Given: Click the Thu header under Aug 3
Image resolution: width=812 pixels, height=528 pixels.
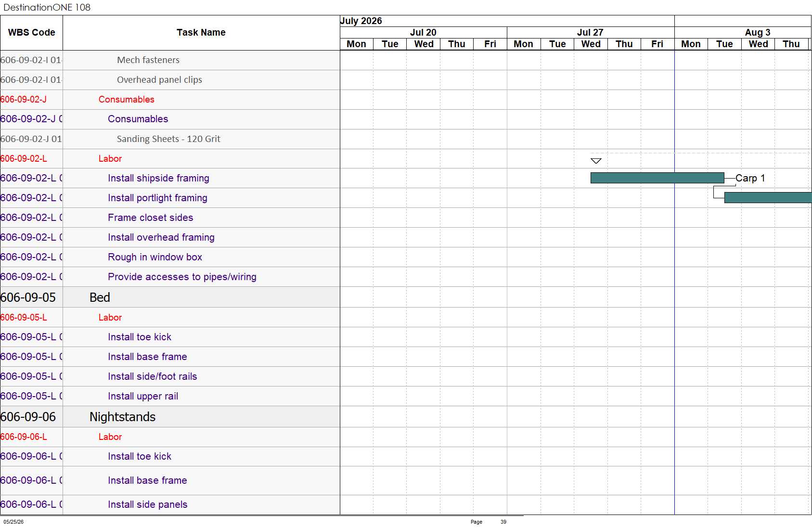Looking at the screenshot, I should click(x=791, y=44).
